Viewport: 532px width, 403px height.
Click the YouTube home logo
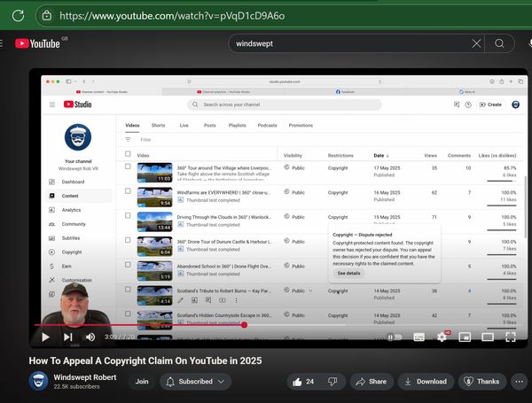37,43
